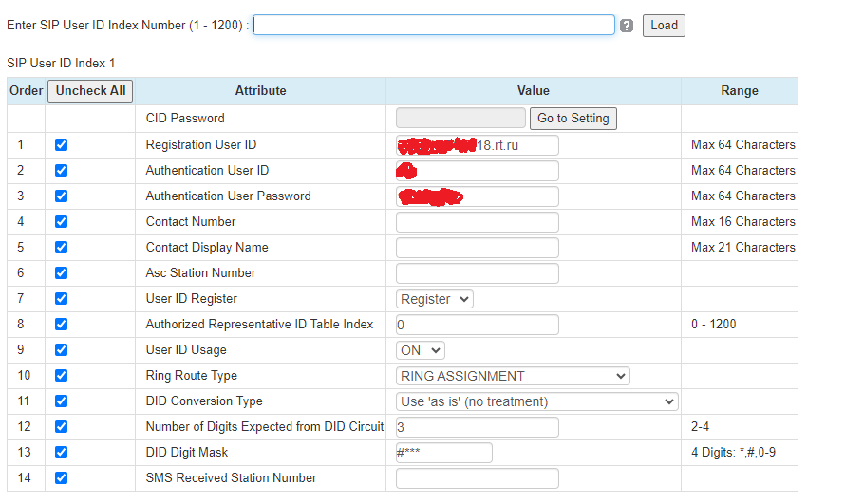Uncheck the DID Digit Mask checkbox

(62, 453)
